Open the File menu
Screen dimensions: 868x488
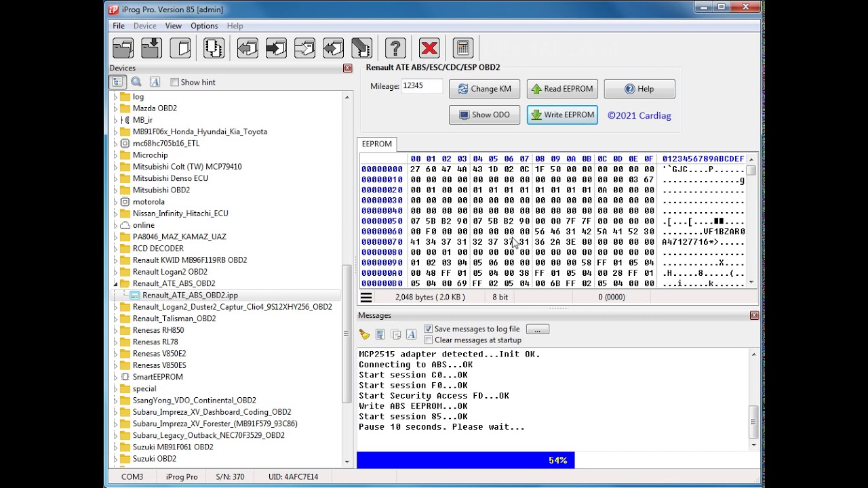[119, 26]
